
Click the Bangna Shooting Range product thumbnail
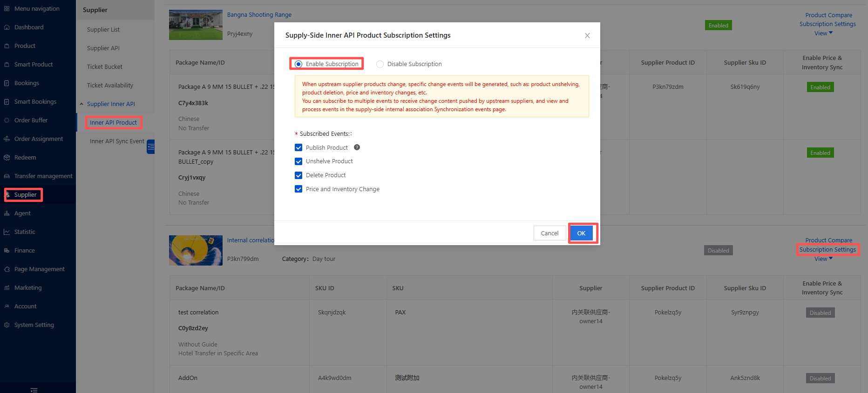point(196,25)
